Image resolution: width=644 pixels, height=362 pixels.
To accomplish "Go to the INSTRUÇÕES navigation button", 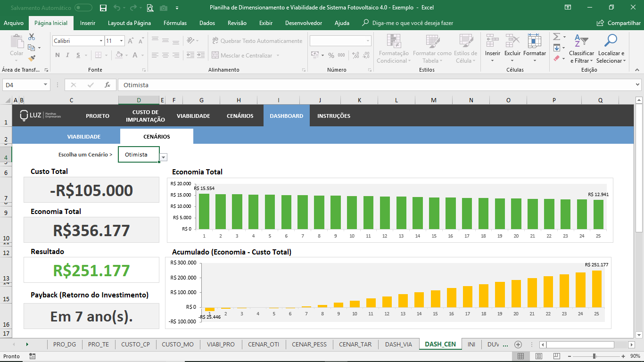I will [x=334, y=116].
